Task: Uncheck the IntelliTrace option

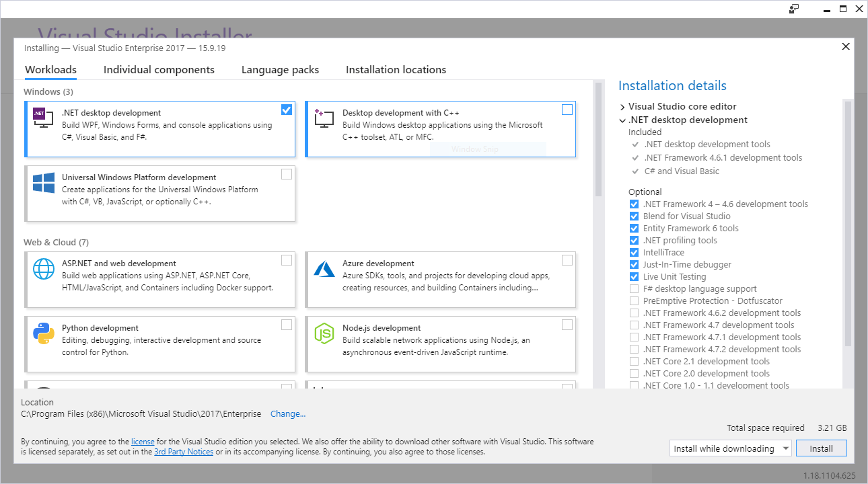Action: click(x=634, y=253)
